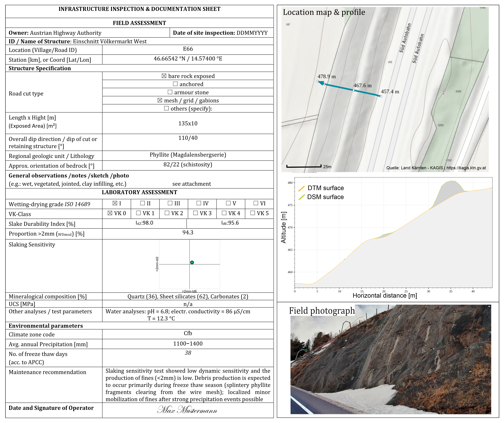Click the Max Mustermann signature field

(x=187, y=410)
